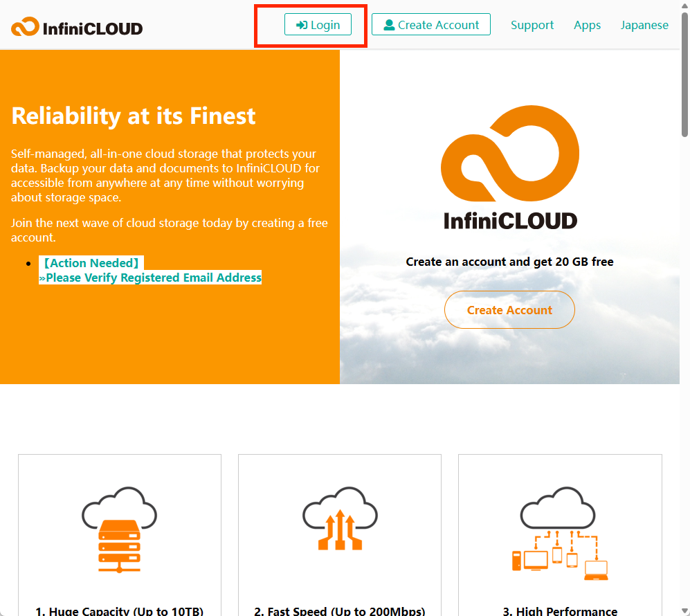690x616 pixels.
Task: Select the 'Fast Speed (Up to 200Mbps)' heading
Action: click(340, 610)
